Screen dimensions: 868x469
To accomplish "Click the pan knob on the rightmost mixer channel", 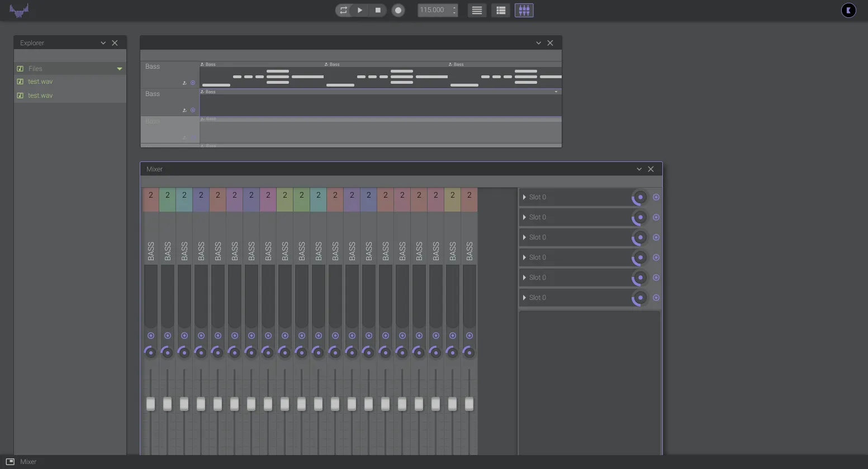I will [469, 352].
